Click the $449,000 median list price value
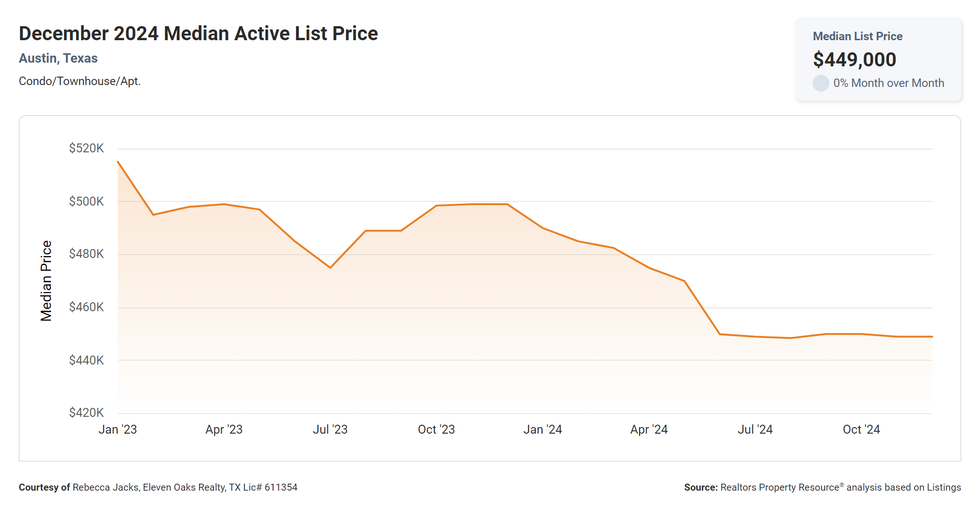The height and width of the screenshot is (514, 980). pos(854,60)
